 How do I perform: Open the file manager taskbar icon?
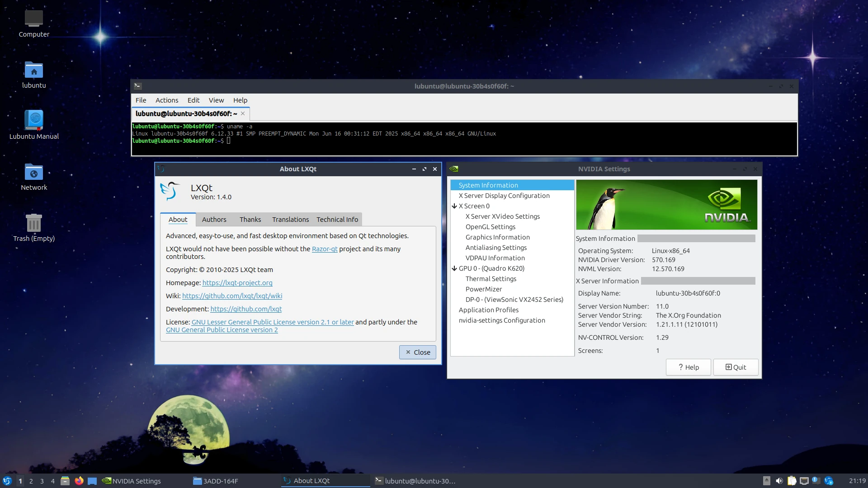[65, 481]
